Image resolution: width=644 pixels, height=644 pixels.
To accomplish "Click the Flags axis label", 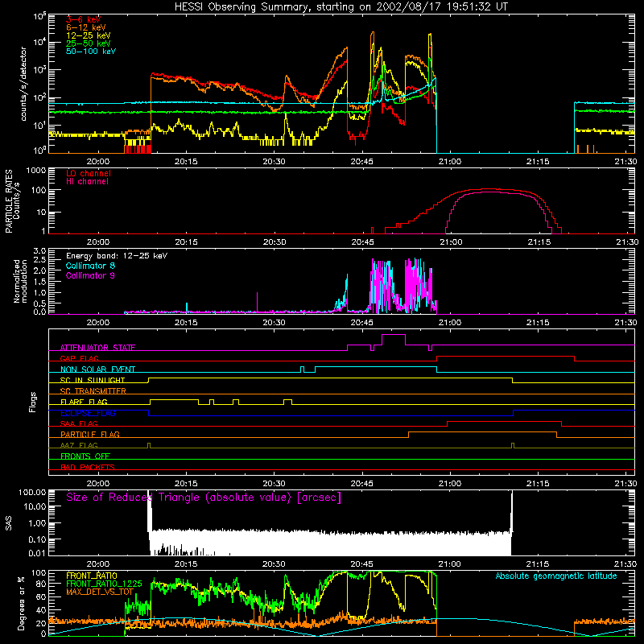I will click(33, 402).
